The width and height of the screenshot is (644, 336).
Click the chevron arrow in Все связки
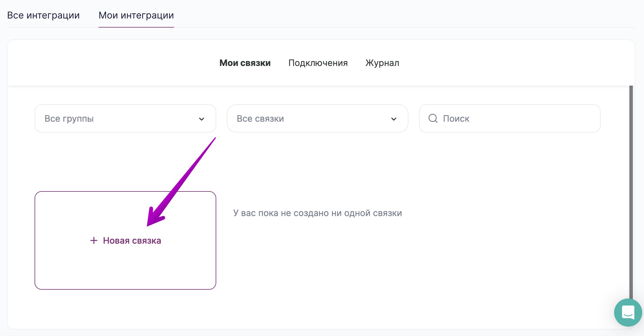pos(394,119)
